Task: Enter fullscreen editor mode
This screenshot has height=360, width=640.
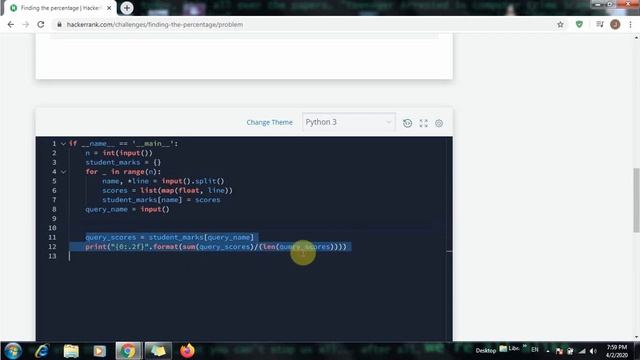Action: [423, 123]
